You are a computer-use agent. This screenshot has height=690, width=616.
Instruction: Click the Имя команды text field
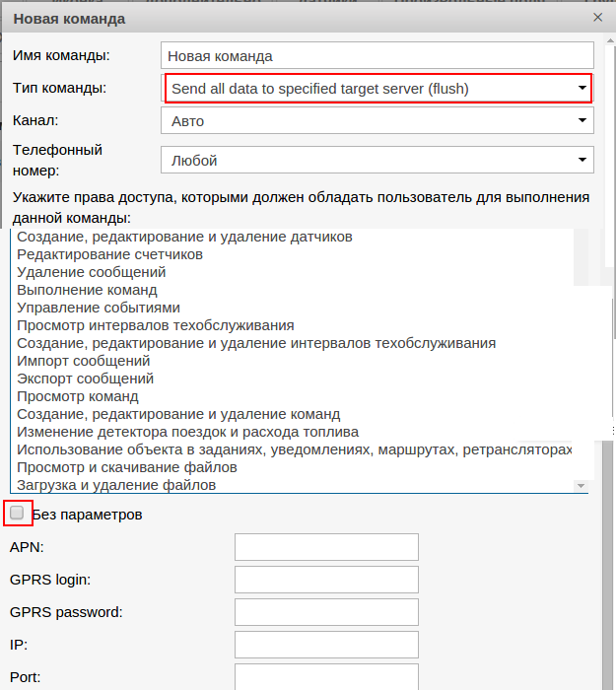[376, 56]
